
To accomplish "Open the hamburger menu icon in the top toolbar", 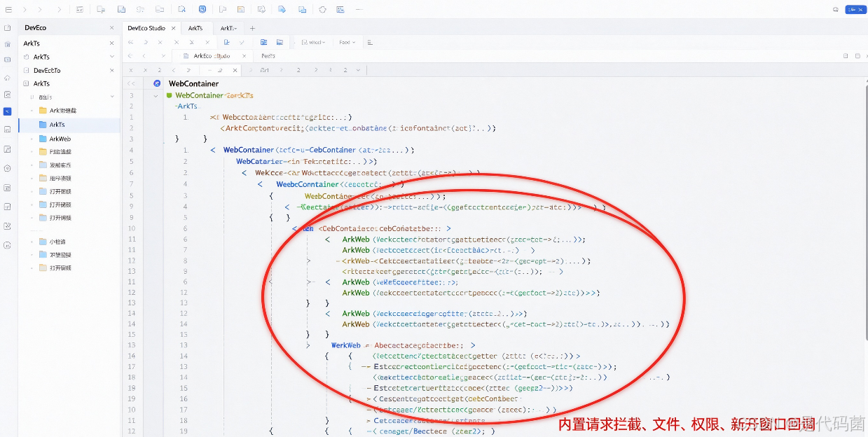I will [8, 10].
